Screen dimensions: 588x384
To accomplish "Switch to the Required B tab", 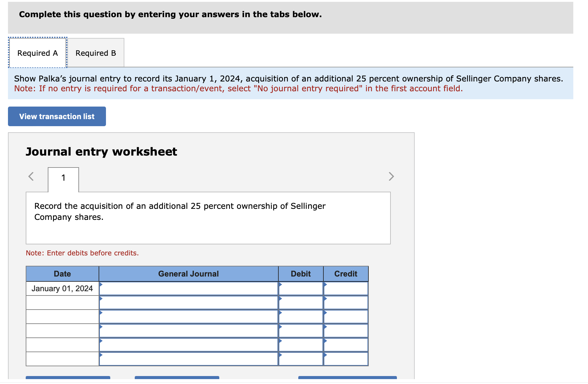I will coord(96,53).
